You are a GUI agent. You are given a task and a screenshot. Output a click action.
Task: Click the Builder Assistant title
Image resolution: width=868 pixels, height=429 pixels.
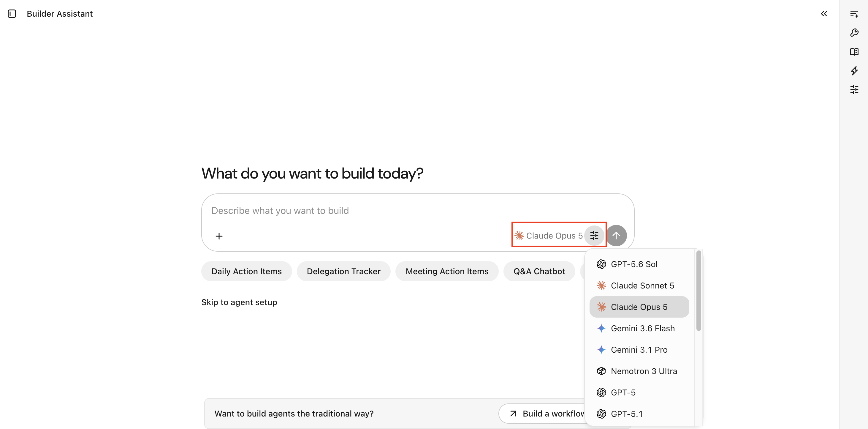pyautogui.click(x=60, y=14)
